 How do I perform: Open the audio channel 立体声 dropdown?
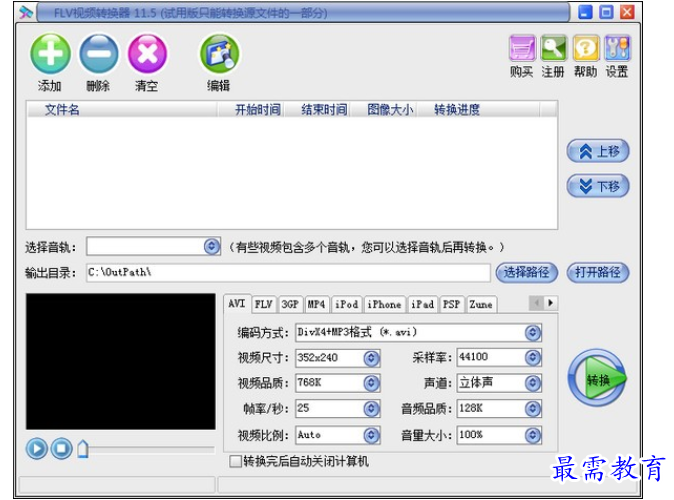(x=533, y=383)
